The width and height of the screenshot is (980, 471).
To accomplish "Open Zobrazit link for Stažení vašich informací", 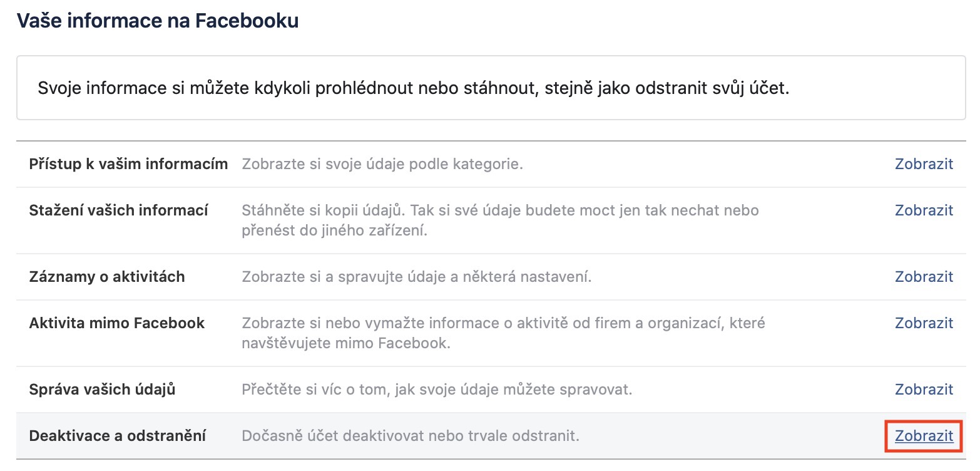I will coord(924,210).
